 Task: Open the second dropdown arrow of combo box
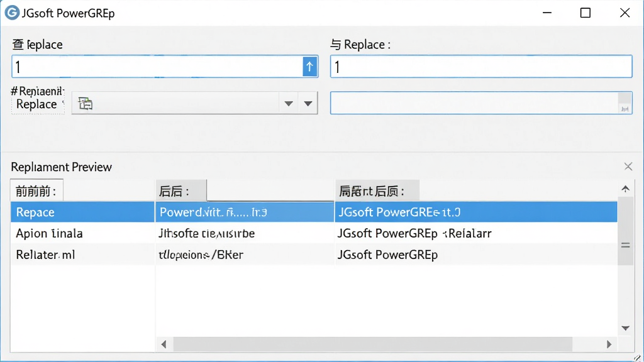(308, 104)
